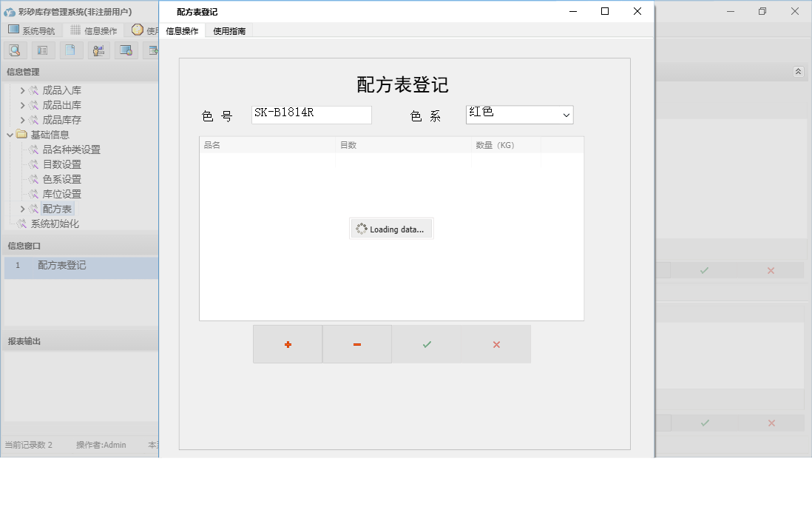Select the monitor with globe toolbar icon
Image resolution: width=812 pixels, height=507 pixels.
(126, 50)
